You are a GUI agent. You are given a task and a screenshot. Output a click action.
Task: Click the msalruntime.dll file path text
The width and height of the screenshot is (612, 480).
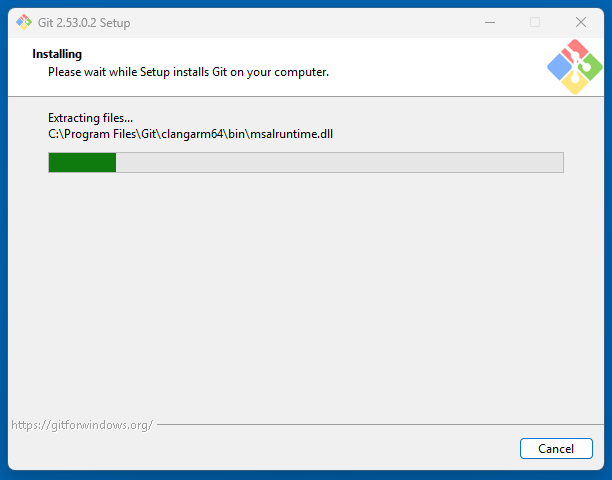(190, 133)
